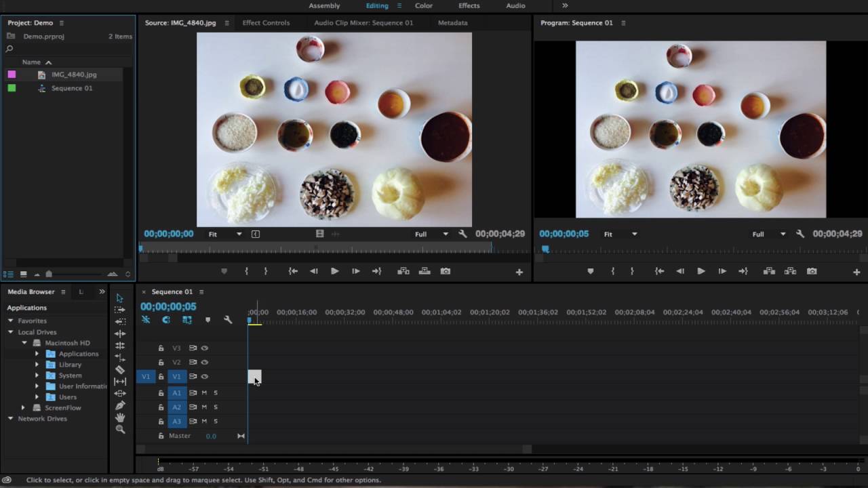
Task: Expand the ScreenFlow drive node
Action: tap(23, 408)
